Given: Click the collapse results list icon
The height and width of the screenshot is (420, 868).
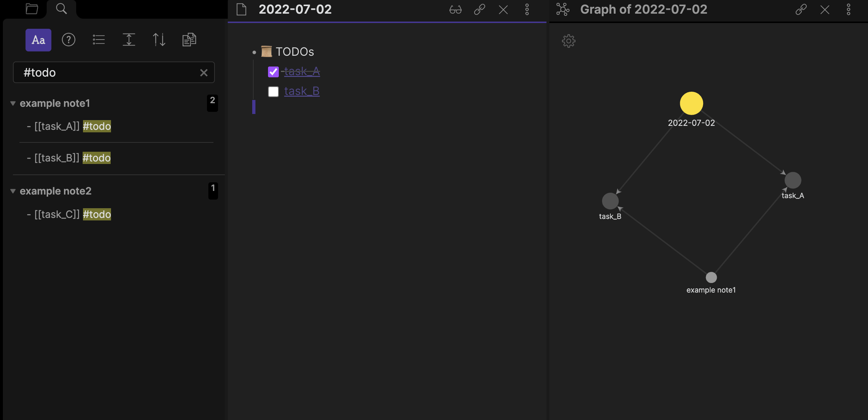Looking at the screenshot, I should tap(99, 40).
